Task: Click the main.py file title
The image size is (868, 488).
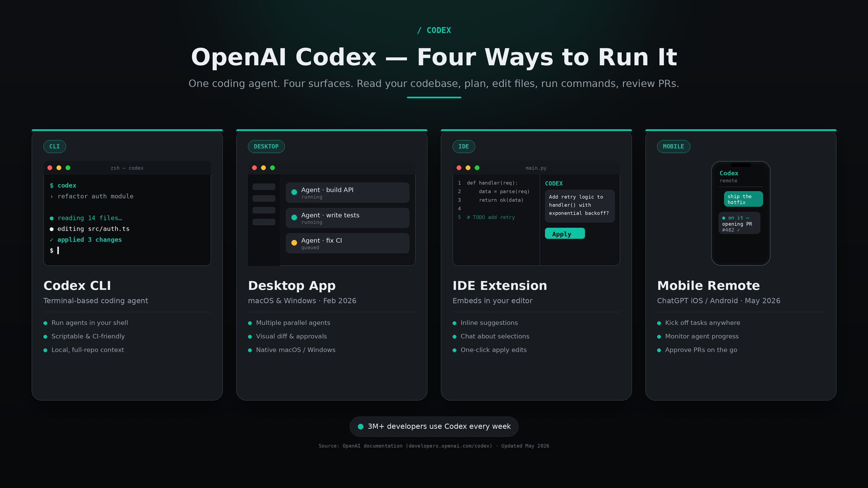Action: (x=536, y=168)
